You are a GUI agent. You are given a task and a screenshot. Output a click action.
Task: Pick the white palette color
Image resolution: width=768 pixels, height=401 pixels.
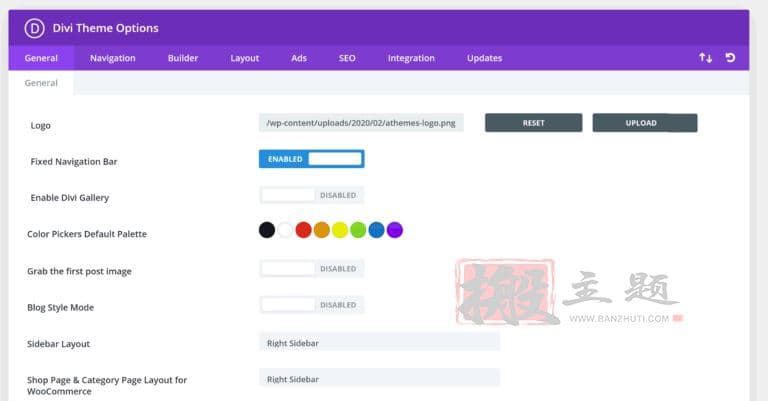[x=285, y=230]
